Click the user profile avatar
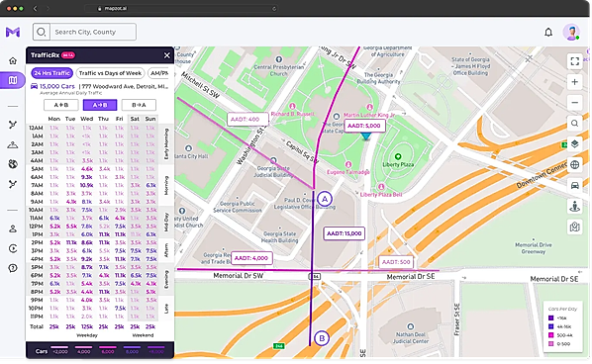Screen dimensions: 592x364 pos(571,33)
